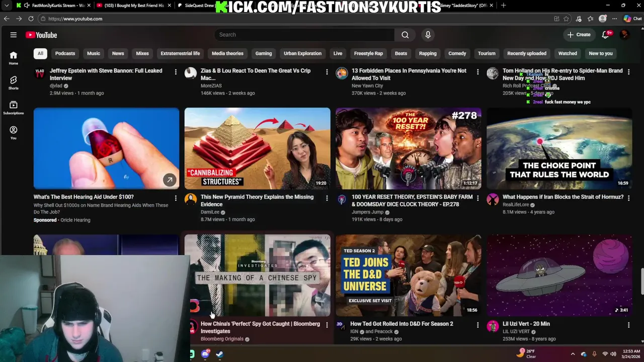644x362 pixels.
Task: Open options for Hearing Aid ad
Action: (176, 198)
